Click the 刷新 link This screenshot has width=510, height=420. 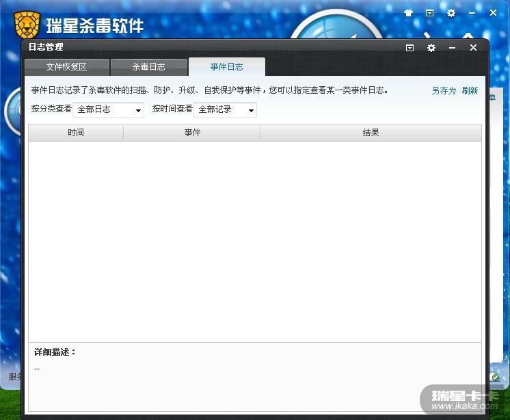470,90
